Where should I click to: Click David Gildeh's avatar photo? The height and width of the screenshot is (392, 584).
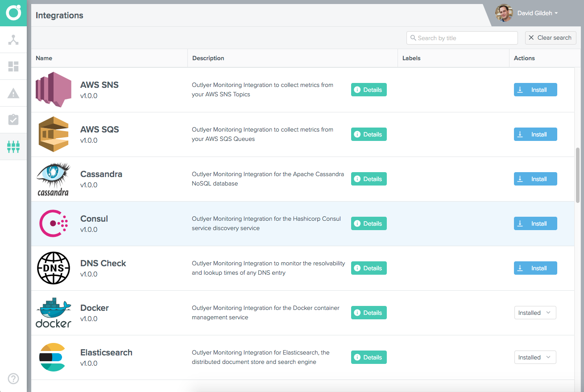tap(504, 13)
